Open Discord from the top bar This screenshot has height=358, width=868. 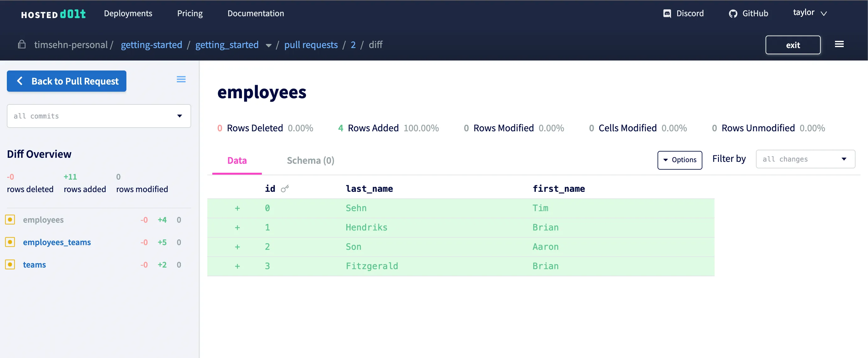point(683,13)
